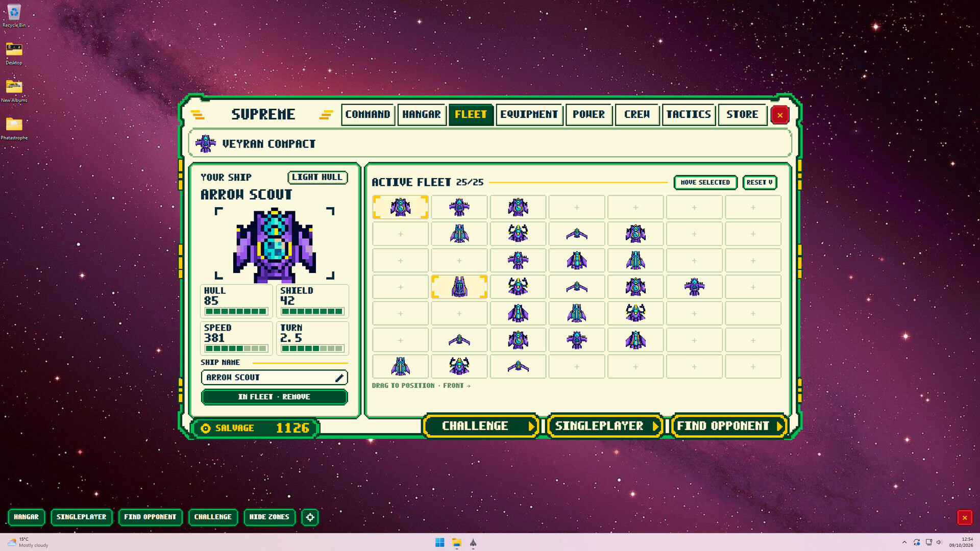Select the winged ship in fourth row, fourth column
The height and width of the screenshot is (551, 980).
[x=576, y=287]
